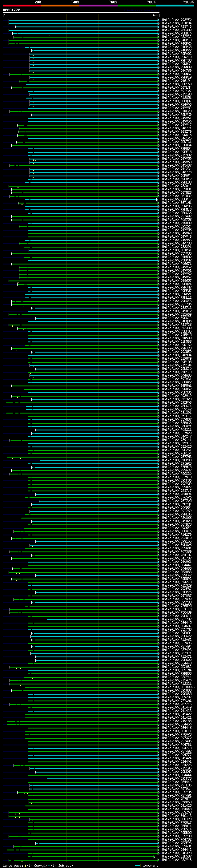Open UniRef100_P15193 entry

click(176, 94)
